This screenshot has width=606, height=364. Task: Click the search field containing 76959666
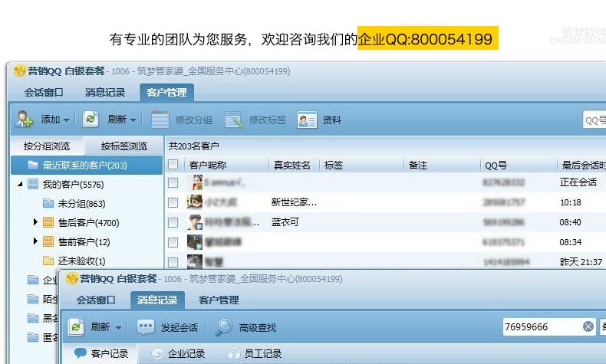(x=548, y=327)
